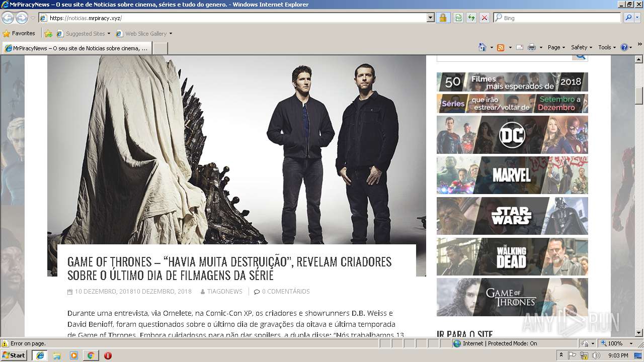Open the DC category banner
The height and width of the screenshot is (362, 644).
(512, 135)
